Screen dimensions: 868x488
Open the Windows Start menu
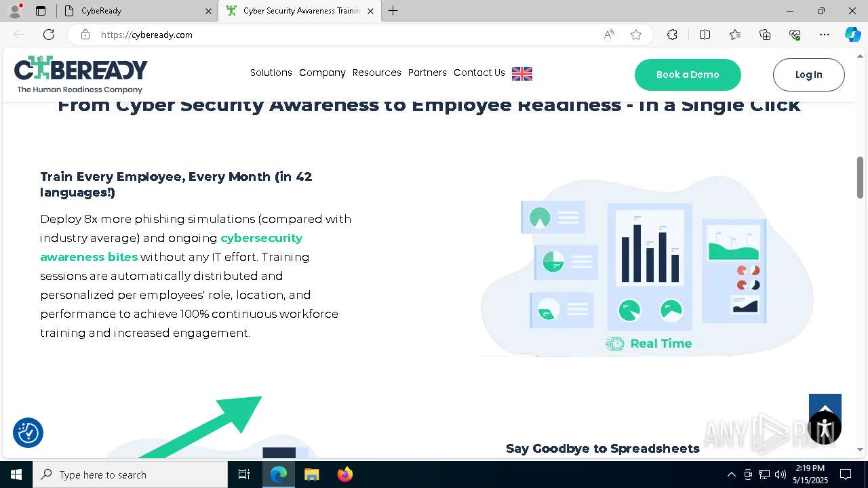tap(16, 474)
